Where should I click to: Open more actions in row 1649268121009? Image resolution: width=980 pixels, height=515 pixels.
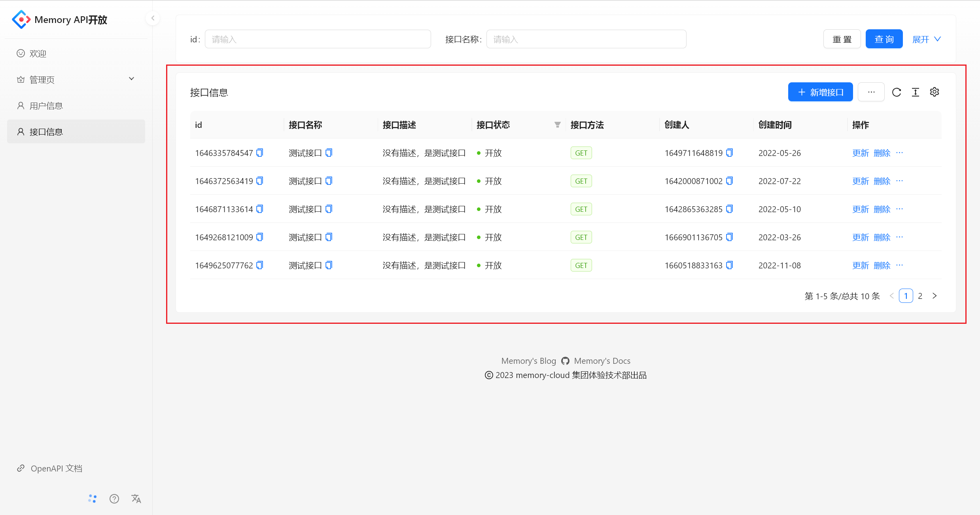click(x=900, y=237)
